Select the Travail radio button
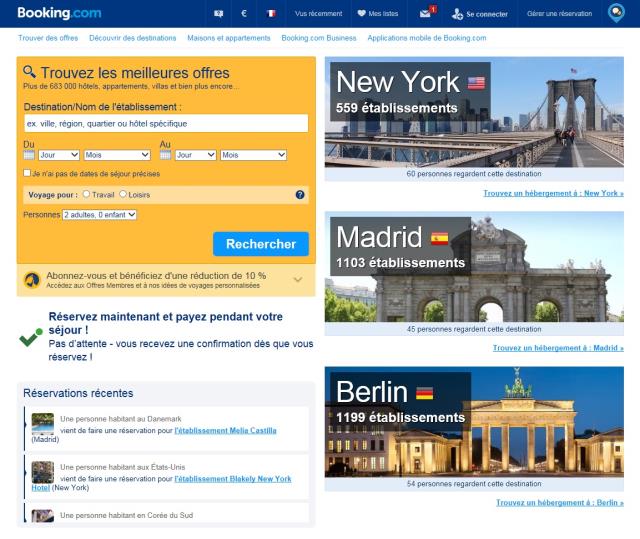 pos(86,194)
